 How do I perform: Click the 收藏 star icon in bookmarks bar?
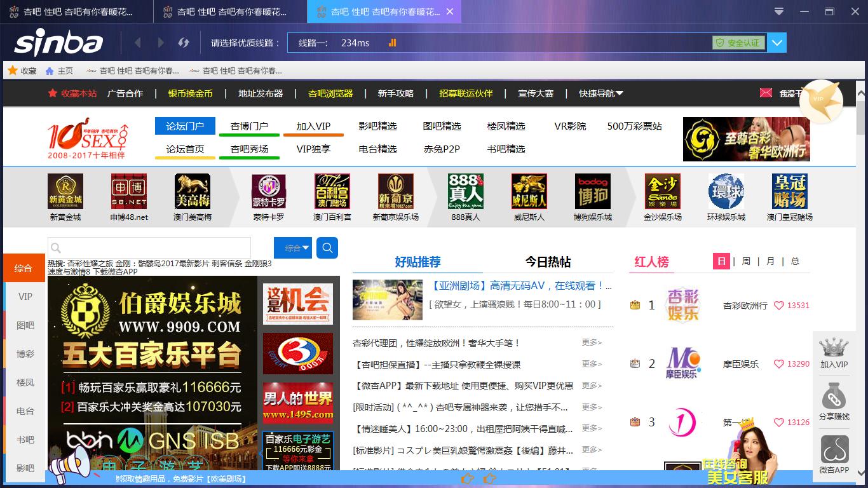(12, 71)
